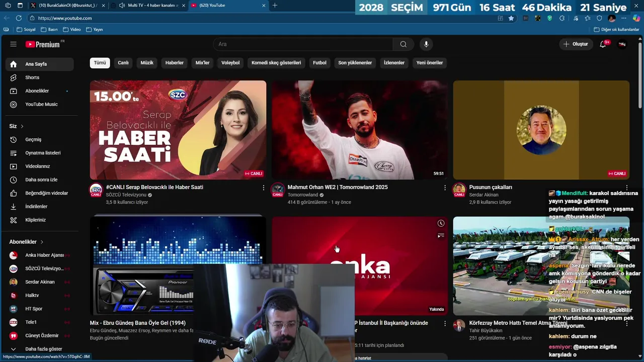This screenshot has width=644, height=362.
Task: Open Shorts in the sidebar
Action: click(x=39, y=77)
